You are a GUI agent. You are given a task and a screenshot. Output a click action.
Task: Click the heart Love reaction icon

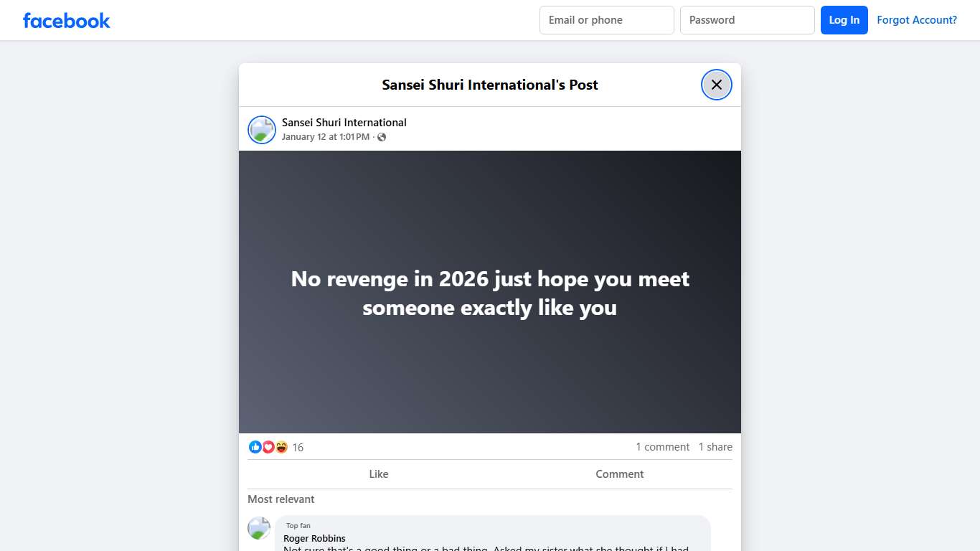[268, 447]
